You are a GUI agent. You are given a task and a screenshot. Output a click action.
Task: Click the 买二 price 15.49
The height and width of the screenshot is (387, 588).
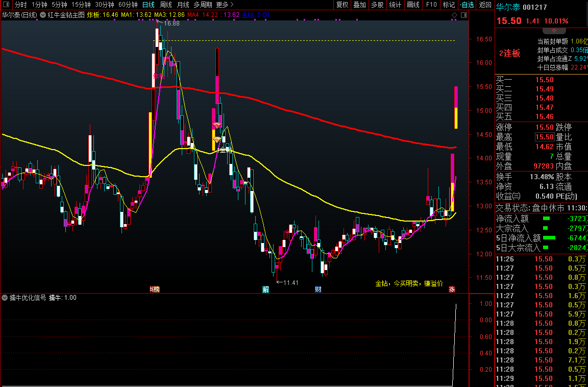pos(545,89)
